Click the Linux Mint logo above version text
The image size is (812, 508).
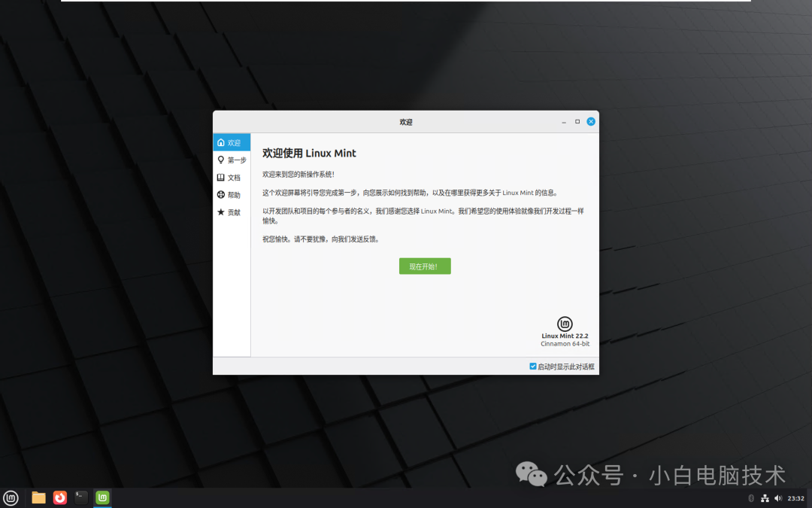click(565, 324)
